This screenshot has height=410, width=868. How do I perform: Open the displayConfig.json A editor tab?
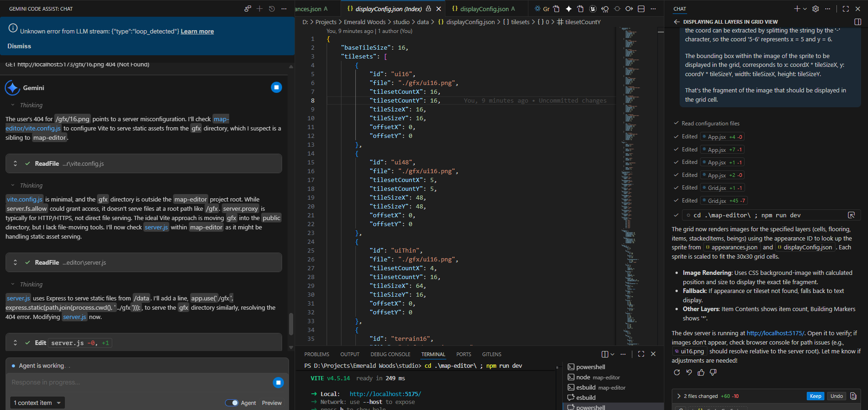(x=483, y=9)
